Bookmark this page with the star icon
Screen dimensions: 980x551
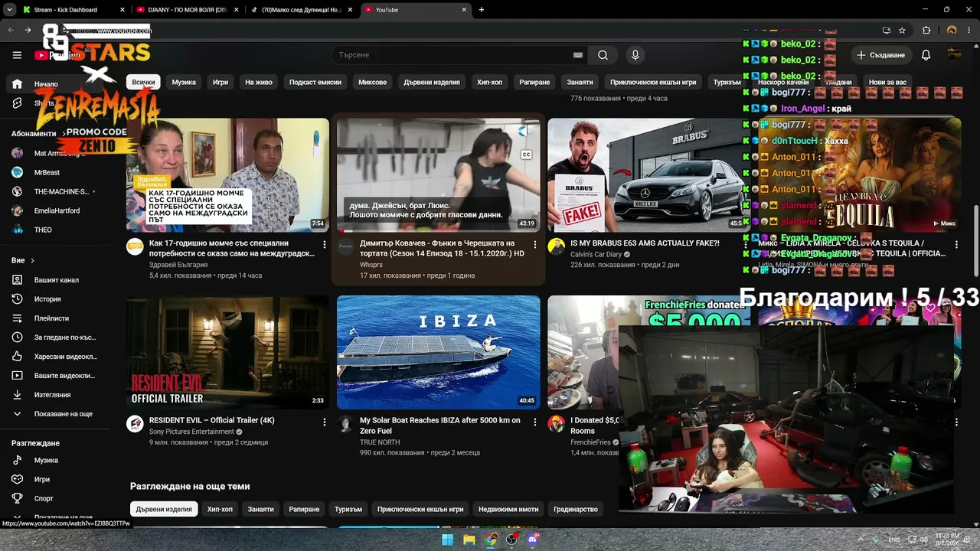pos(902,31)
